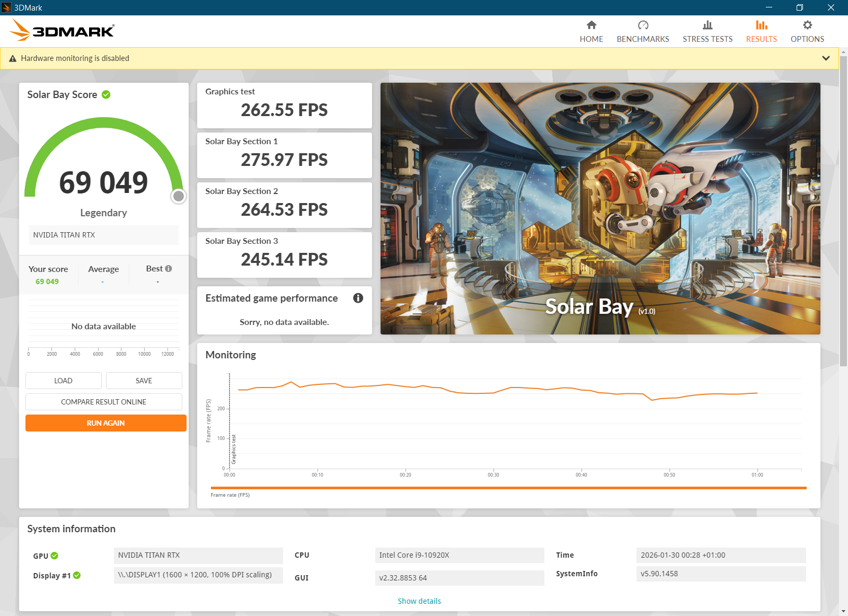The width and height of the screenshot is (848, 616).
Task: Click the green check next to GPU
Action: click(x=55, y=556)
